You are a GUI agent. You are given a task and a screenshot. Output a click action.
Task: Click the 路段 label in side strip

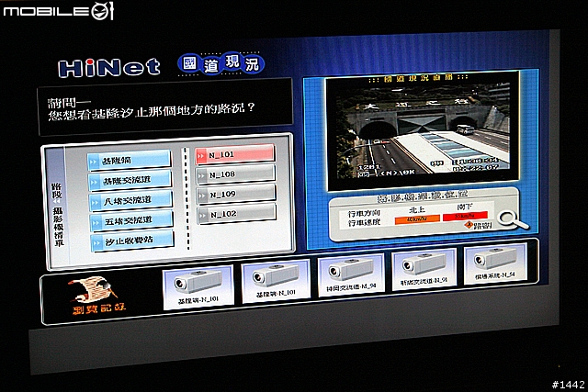[56, 191]
